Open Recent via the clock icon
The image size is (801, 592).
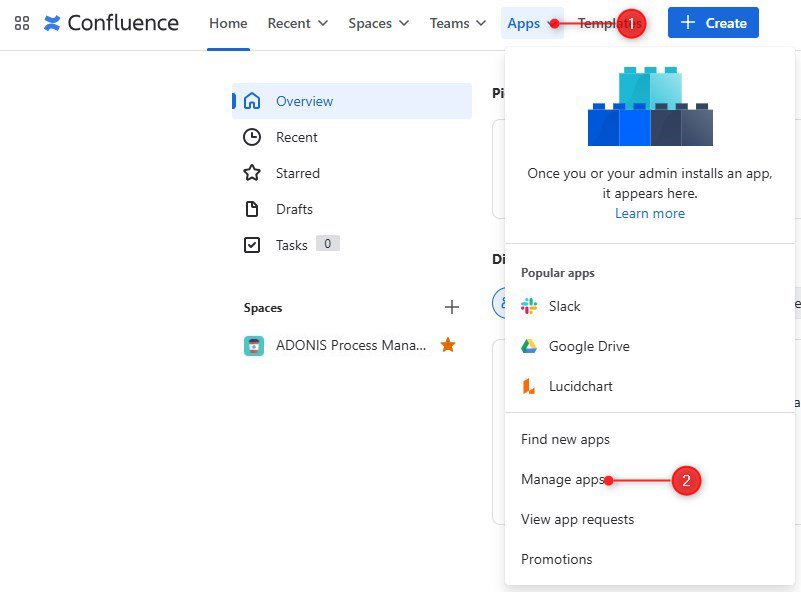[252, 137]
